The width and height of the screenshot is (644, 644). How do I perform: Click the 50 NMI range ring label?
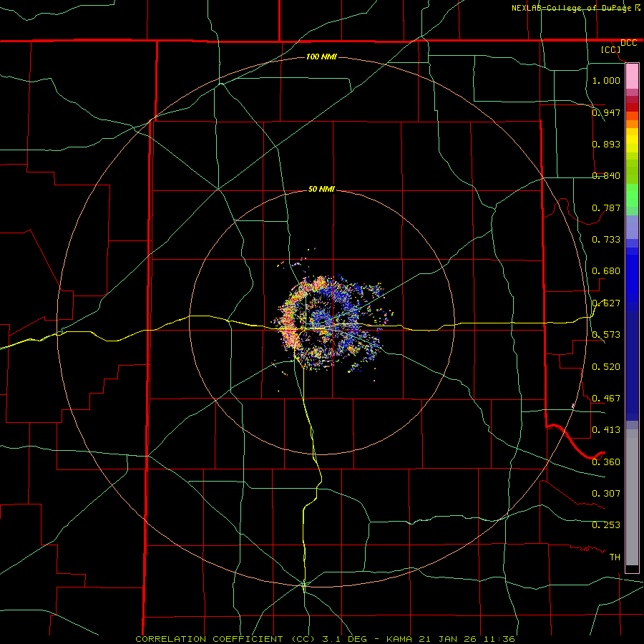tap(321, 190)
